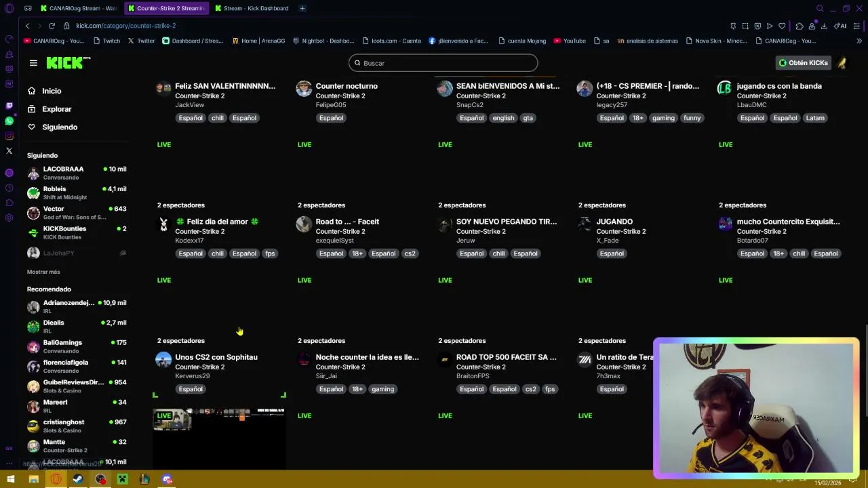Open sidebar settings gear icon
This screenshot has height=488, width=868.
coord(9,218)
